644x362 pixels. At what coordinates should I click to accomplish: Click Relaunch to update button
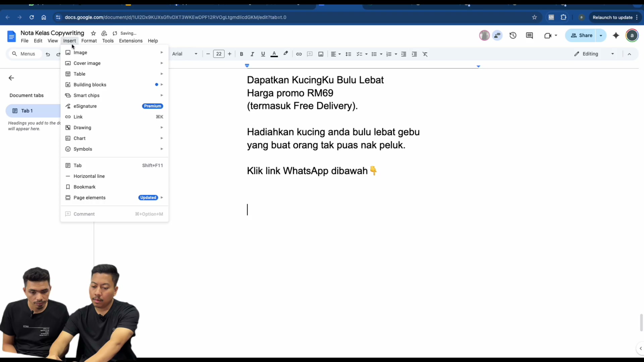point(615,17)
